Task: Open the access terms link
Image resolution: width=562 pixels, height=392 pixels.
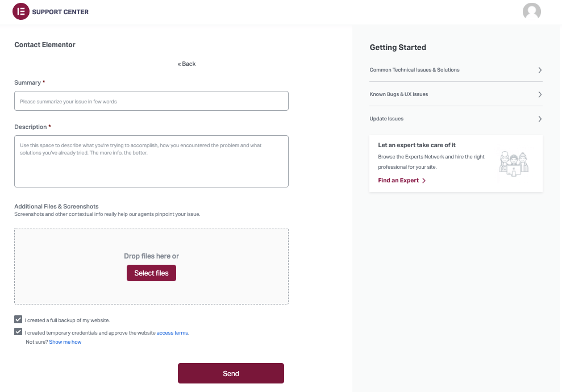Action: pos(172,333)
